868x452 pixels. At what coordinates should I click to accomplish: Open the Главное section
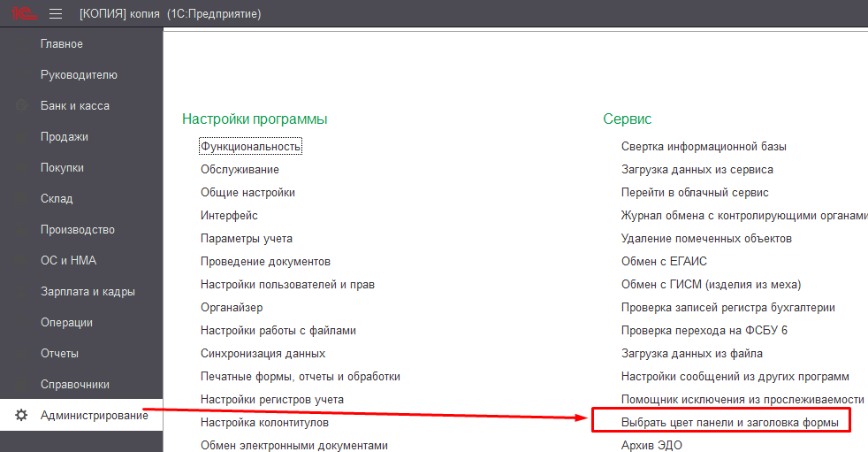[61, 44]
